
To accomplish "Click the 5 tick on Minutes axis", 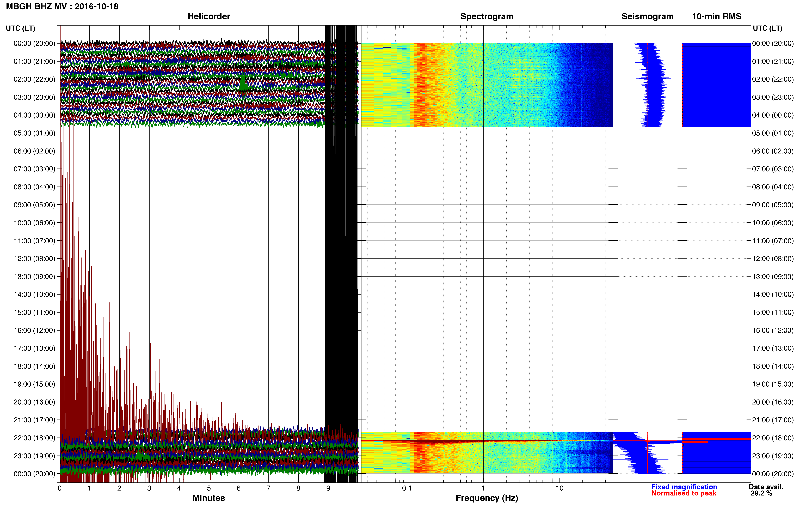I will tap(209, 488).
